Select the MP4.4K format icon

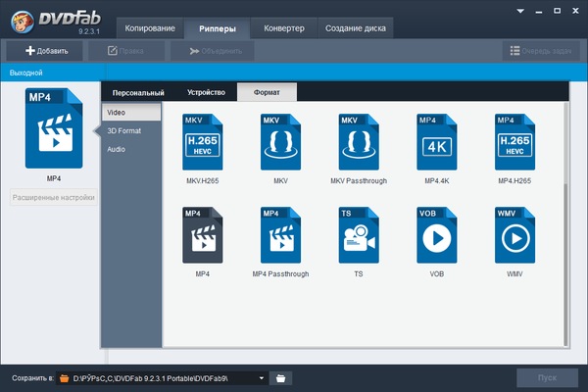pyautogui.click(x=436, y=144)
